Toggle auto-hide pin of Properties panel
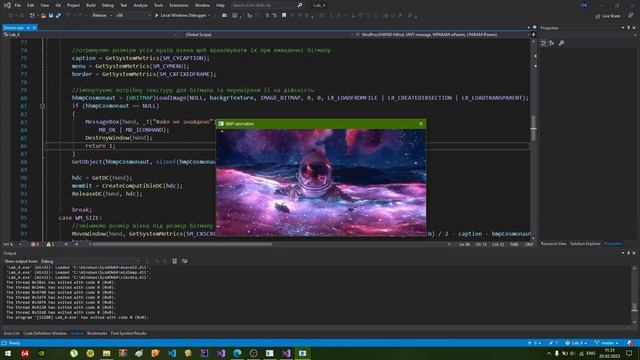 [629, 28]
